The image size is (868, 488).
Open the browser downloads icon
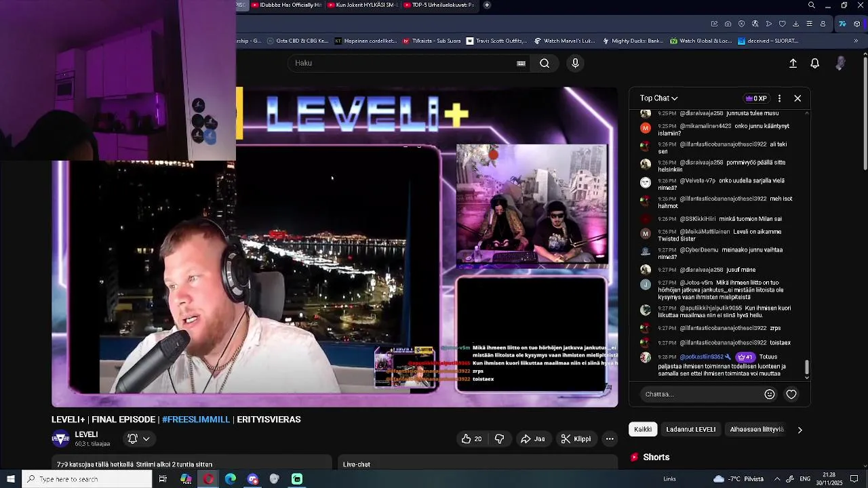(795, 24)
